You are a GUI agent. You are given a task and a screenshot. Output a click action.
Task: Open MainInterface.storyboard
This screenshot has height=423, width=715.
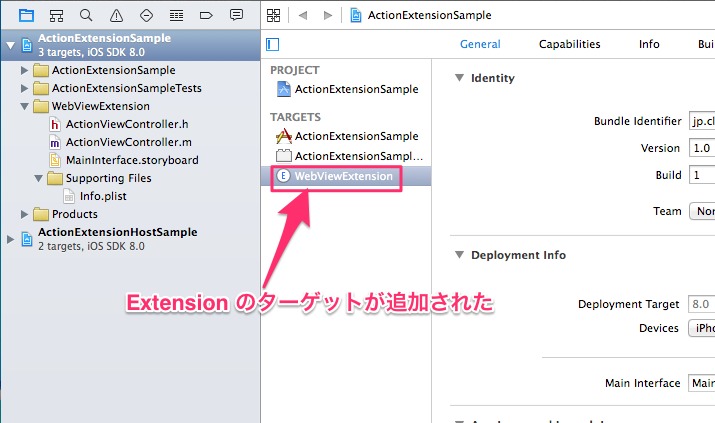132,160
